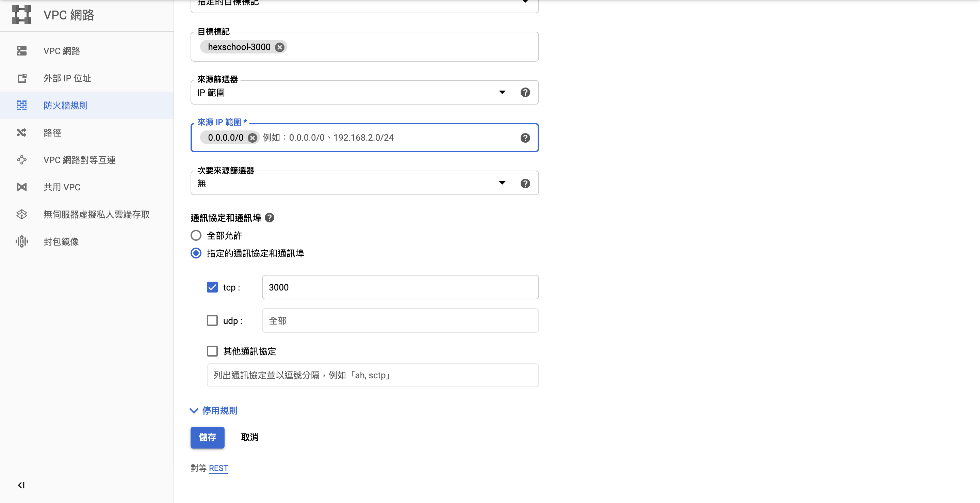Viewport: 980px width, 503px height.
Task: Enable the udp protocol checkbox
Action: (212, 320)
